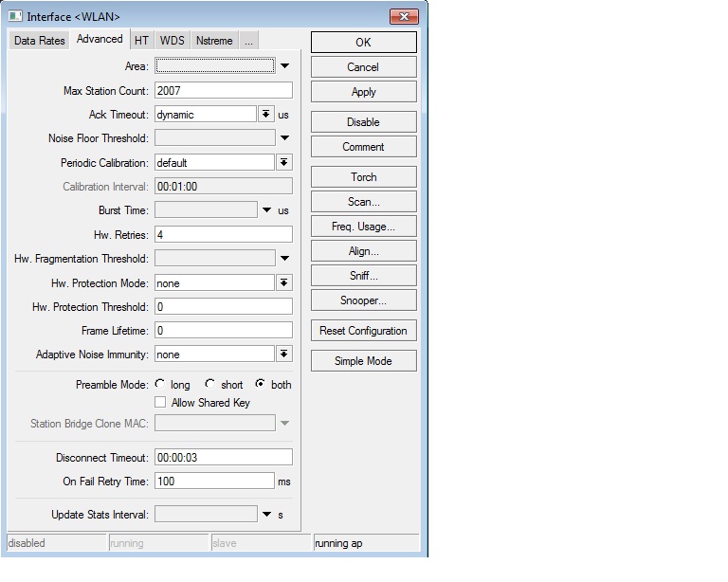Open Freq. Usage...
Screen dimensions: 728x582
364,226
